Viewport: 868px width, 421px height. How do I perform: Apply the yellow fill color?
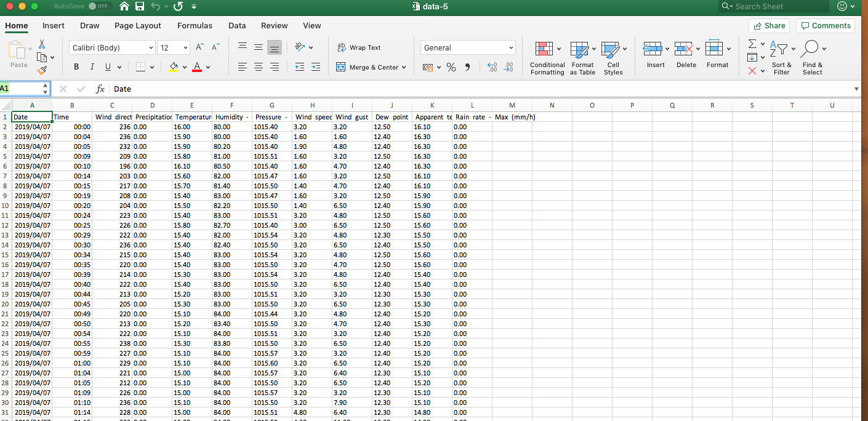(174, 67)
